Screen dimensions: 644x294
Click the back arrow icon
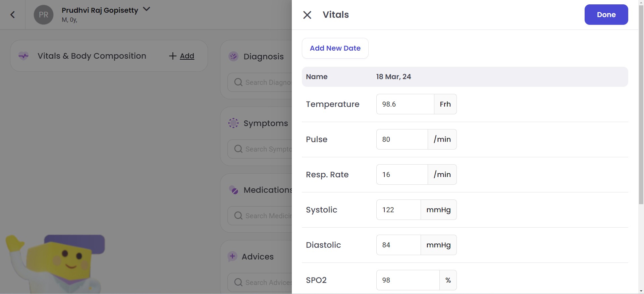click(13, 15)
